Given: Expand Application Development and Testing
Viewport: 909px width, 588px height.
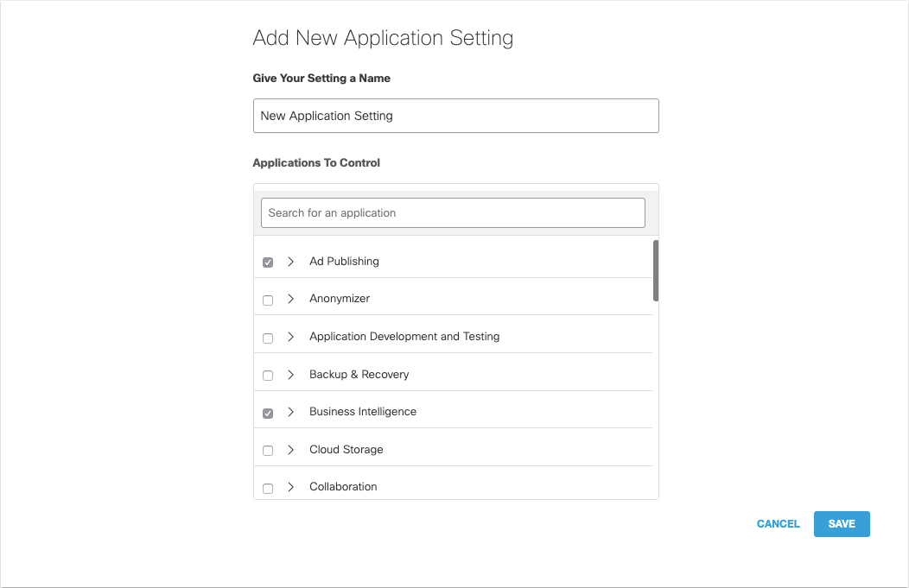Looking at the screenshot, I should 290,337.
